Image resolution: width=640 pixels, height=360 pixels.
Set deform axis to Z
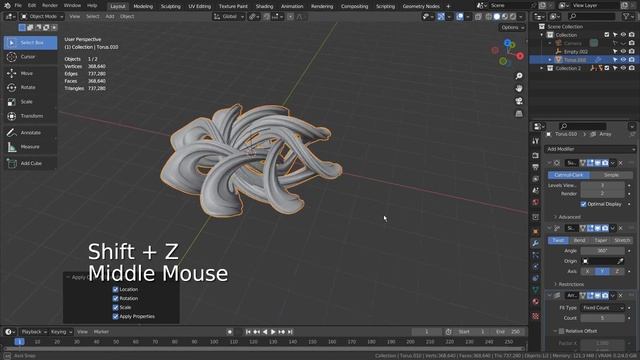coord(617,271)
